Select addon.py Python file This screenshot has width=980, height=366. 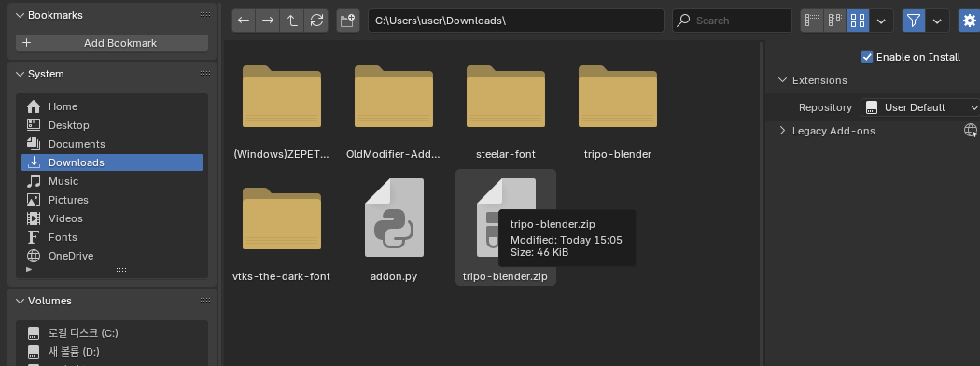[x=394, y=228]
